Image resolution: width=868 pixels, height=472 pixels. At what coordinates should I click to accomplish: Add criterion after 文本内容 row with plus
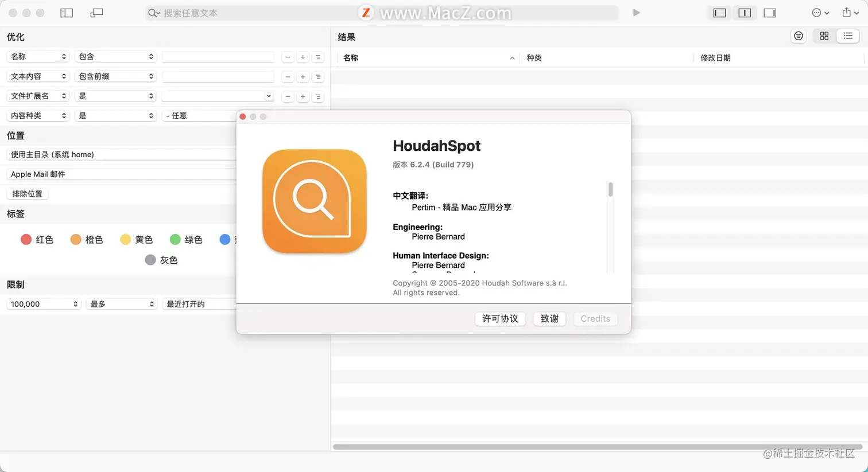coord(303,77)
